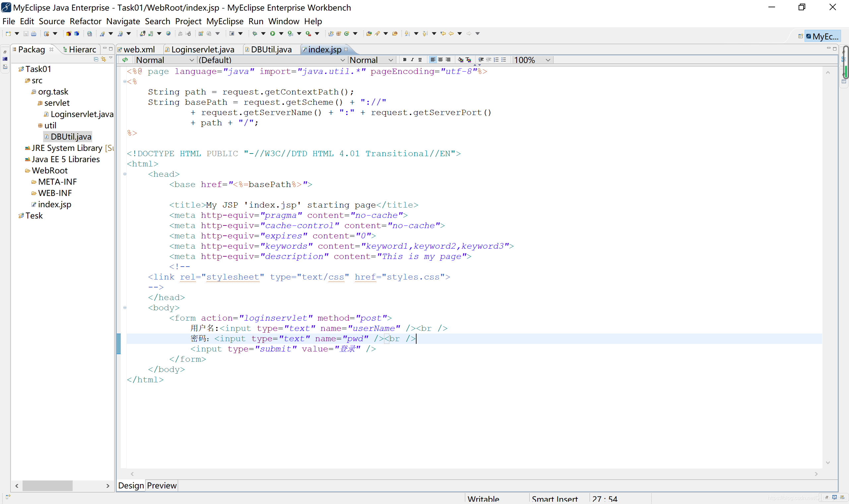This screenshot has width=849, height=504.
Task: Toggle align right
Action: tap(448, 60)
